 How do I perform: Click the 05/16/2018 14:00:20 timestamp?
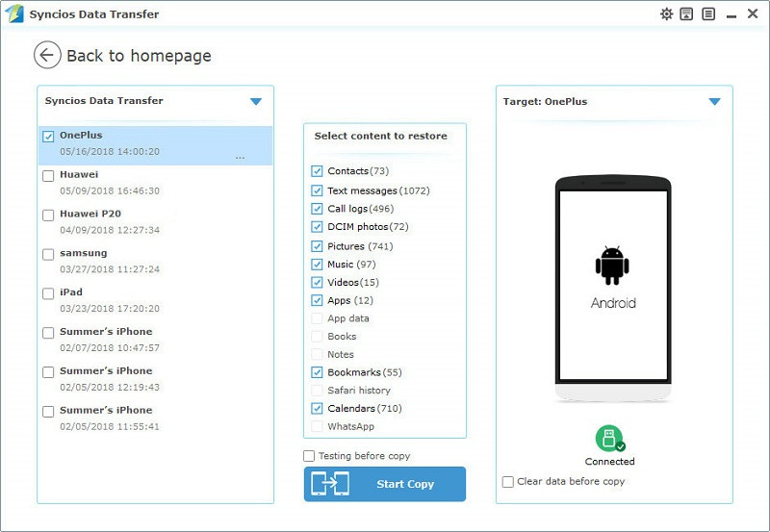tap(110, 152)
